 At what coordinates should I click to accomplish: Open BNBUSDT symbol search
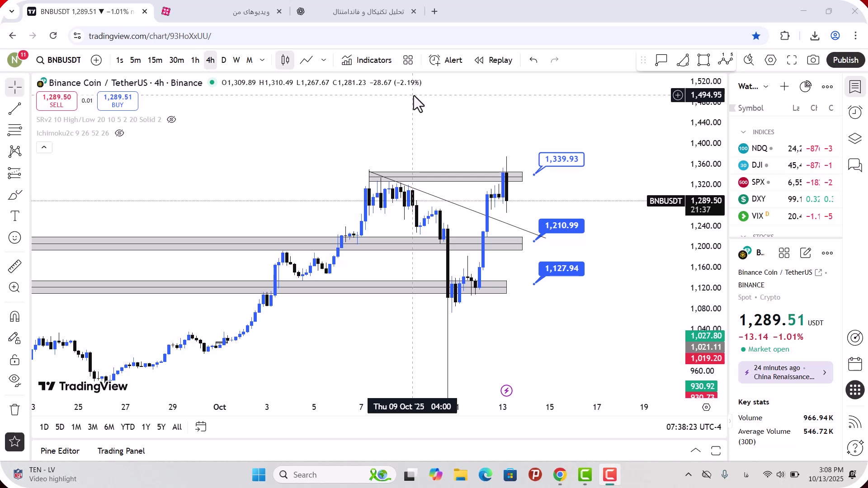59,60
